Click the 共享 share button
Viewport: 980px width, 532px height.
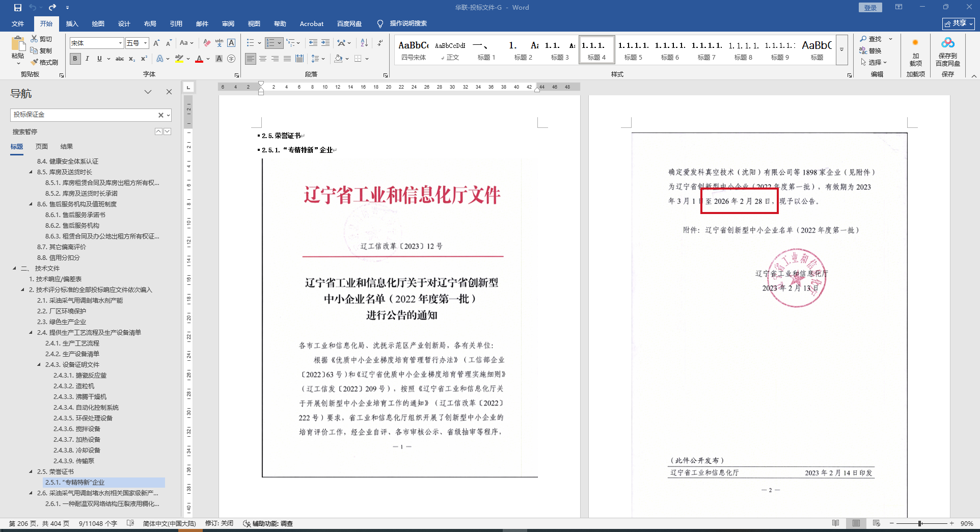(958, 24)
